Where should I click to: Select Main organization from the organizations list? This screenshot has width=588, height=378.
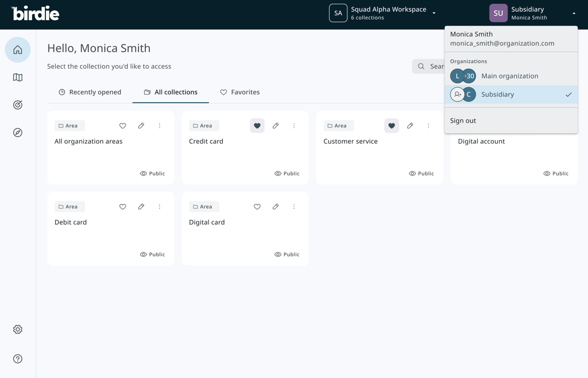[509, 76]
